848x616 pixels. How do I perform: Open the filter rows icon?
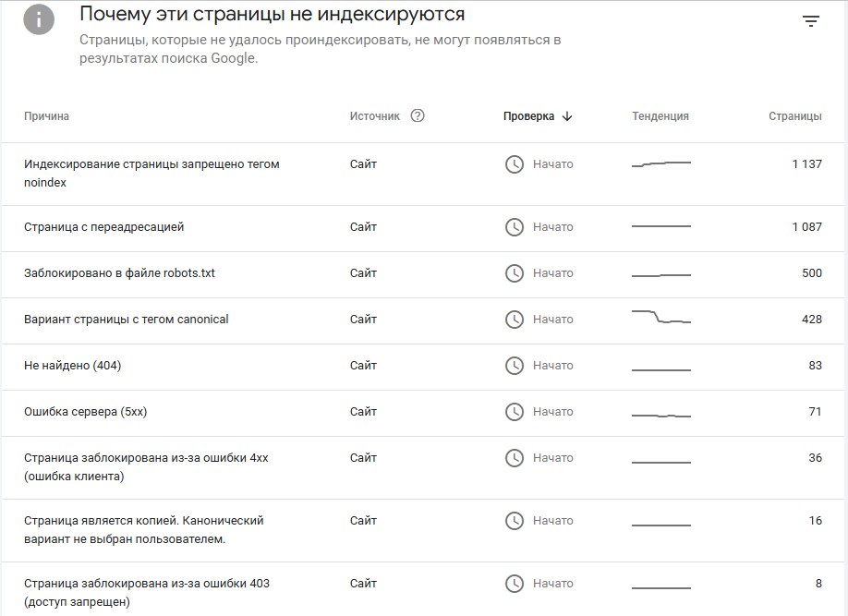pos(811,21)
